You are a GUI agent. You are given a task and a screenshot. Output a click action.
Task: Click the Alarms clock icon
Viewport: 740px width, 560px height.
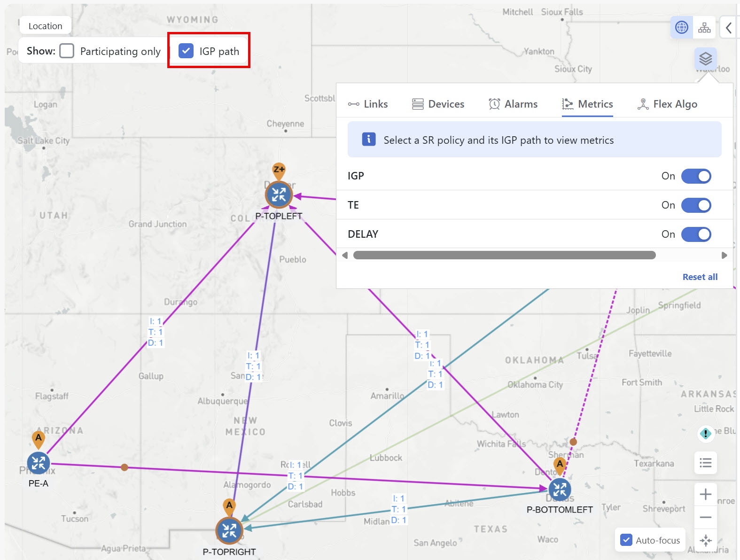click(x=494, y=104)
